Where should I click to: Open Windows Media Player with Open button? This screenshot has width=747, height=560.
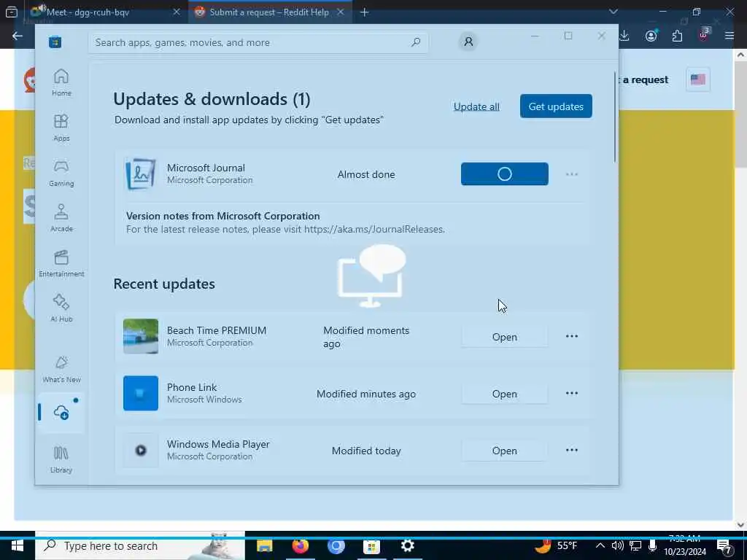pyautogui.click(x=505, y=451)
